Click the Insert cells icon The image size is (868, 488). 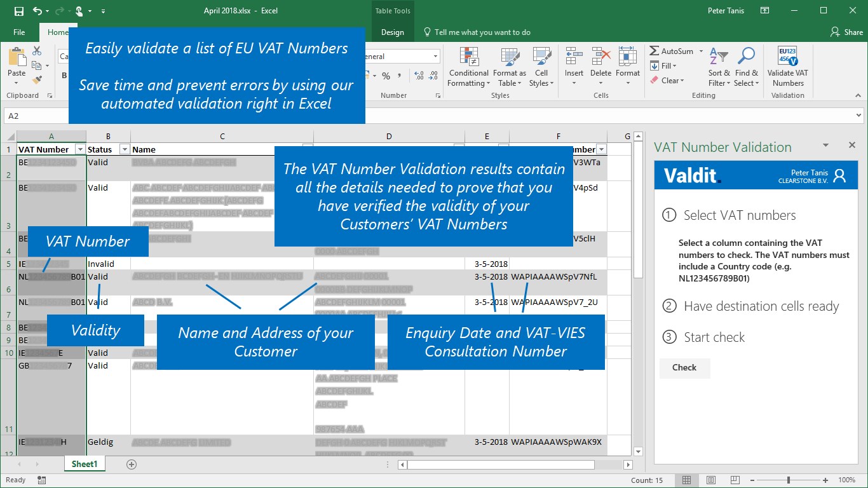(574, 57)
